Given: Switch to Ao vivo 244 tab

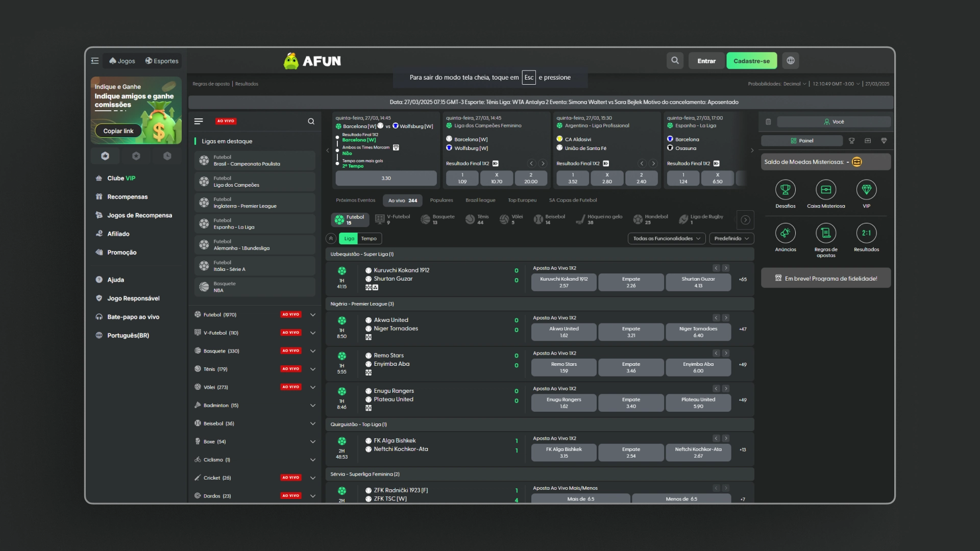Looking at the screenshot, I should coord(402,201).
